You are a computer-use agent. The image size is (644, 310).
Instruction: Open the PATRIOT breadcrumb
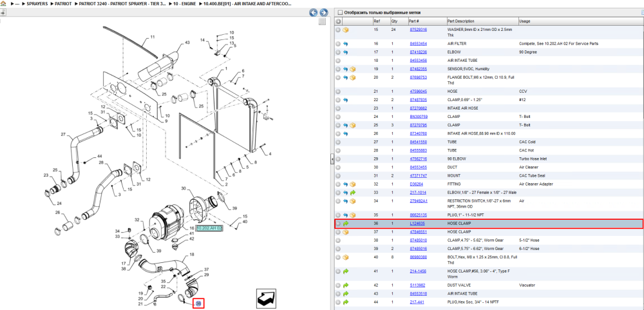(63, 3)
